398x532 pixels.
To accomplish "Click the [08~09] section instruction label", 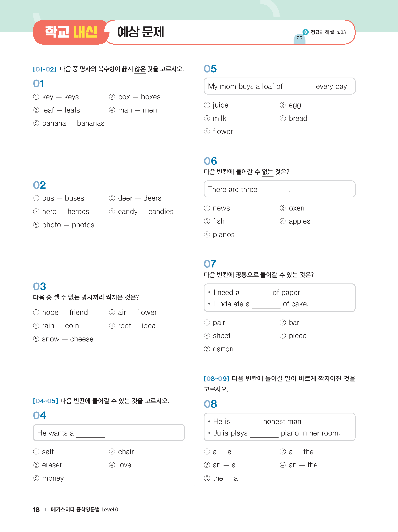I will pyautogui.click(x=216, y=379).
